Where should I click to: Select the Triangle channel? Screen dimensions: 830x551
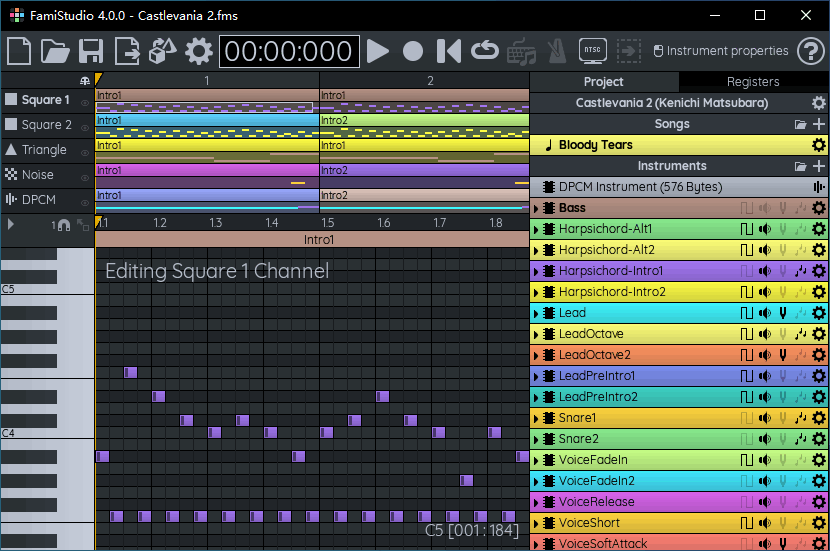[44, 150]
